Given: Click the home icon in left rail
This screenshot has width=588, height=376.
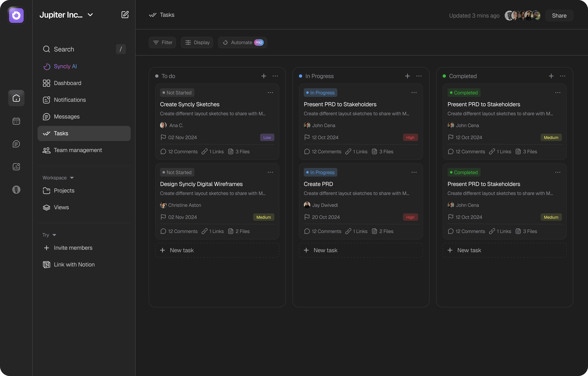Looking at the screenshot, I should tap(16, 98).
